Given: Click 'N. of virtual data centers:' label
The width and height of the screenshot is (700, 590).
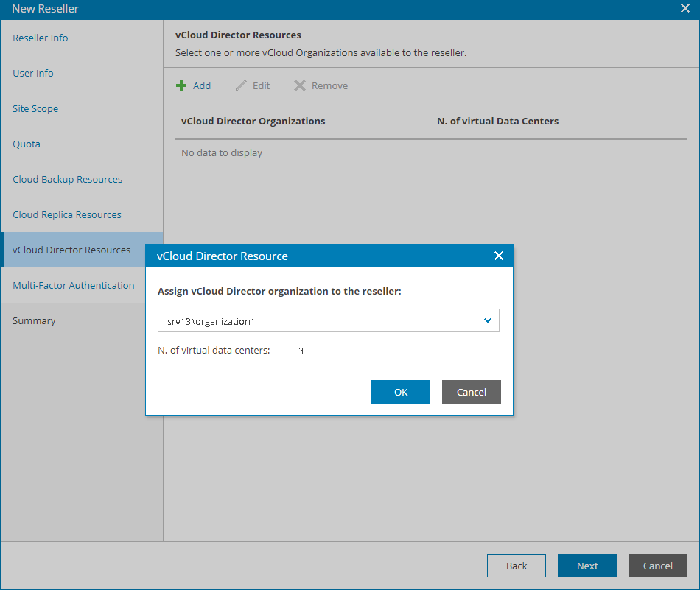Looking at the screenshot, I should click(214, 351).
